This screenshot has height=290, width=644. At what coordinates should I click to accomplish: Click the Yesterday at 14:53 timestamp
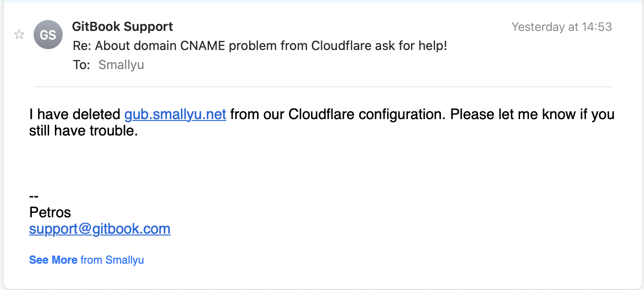[562, 27]
